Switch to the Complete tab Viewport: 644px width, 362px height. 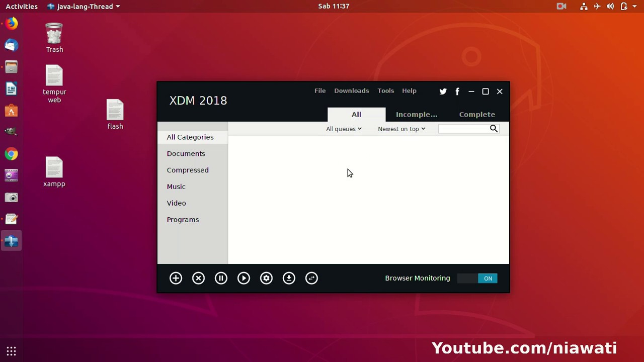coord(477,114)
